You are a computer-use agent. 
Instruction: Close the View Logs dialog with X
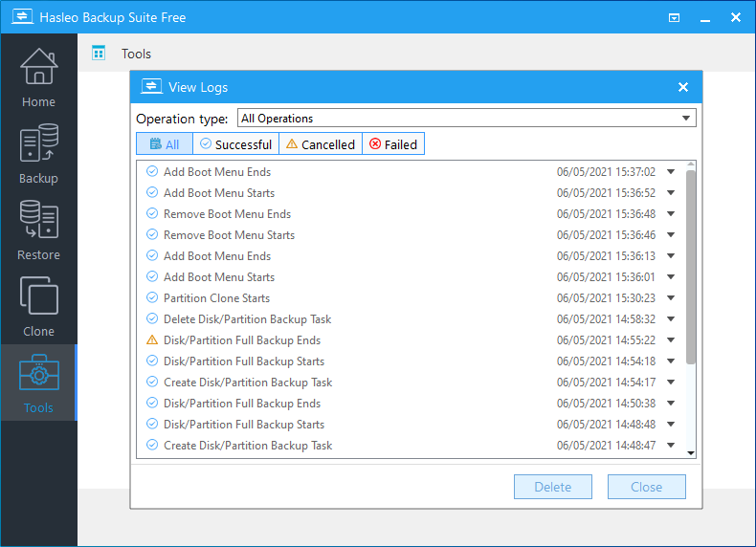683,87
